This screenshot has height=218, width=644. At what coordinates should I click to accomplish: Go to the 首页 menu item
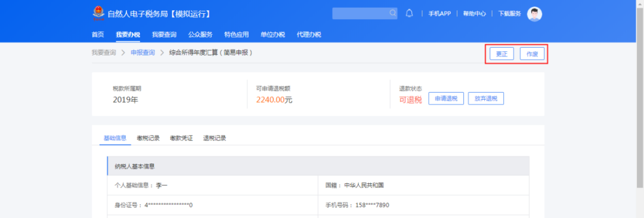click(98, 35)
